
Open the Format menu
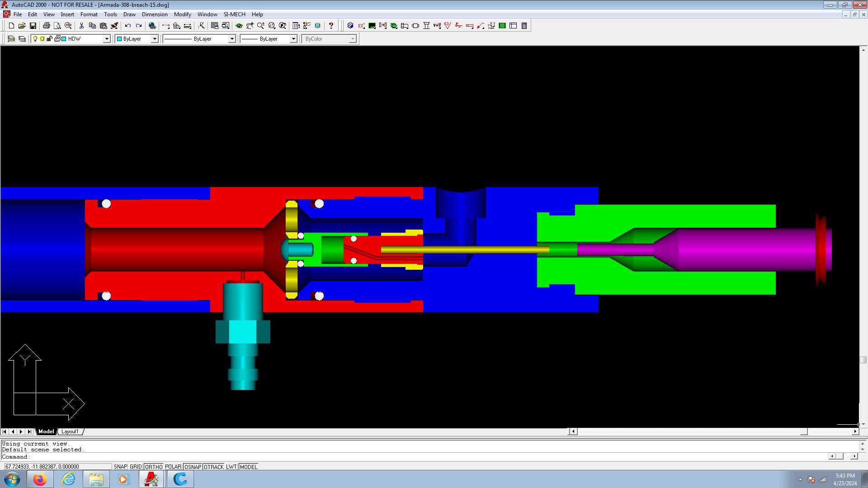pos(89,14)
